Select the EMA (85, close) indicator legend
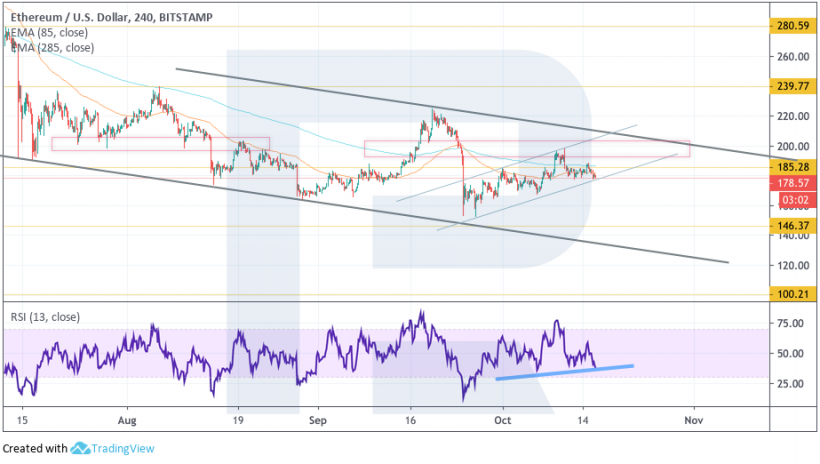 coord(50,32)
